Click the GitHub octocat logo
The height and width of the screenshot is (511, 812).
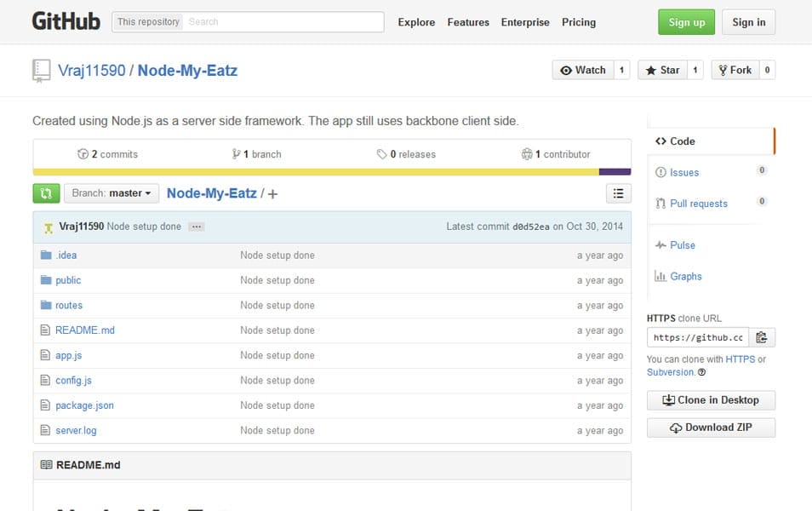(x=66, y=21)
